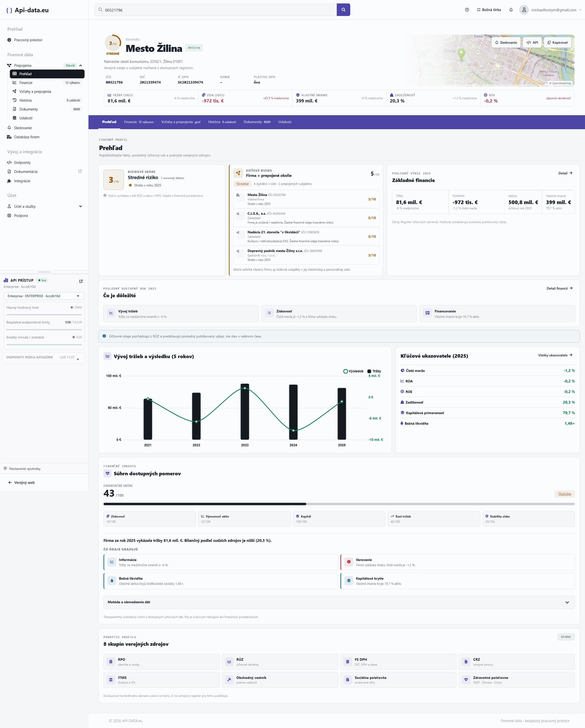Switch to the Financie tab

coord(139,122)
